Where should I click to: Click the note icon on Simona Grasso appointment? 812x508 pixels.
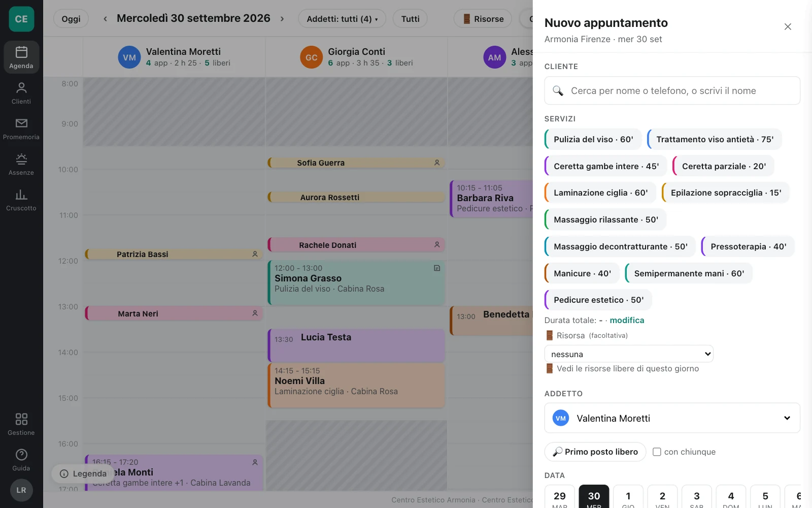coord(437,268)
